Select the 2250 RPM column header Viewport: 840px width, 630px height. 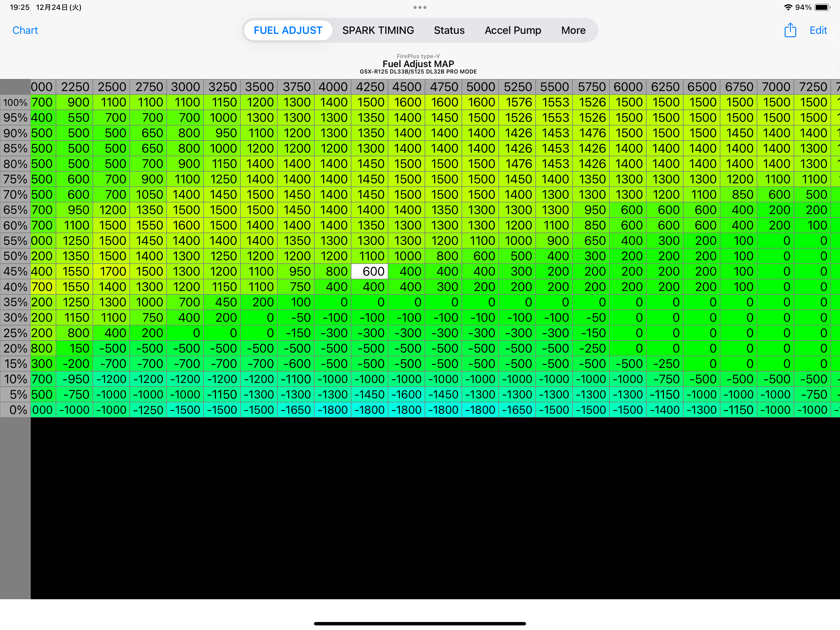click(74, 87)
